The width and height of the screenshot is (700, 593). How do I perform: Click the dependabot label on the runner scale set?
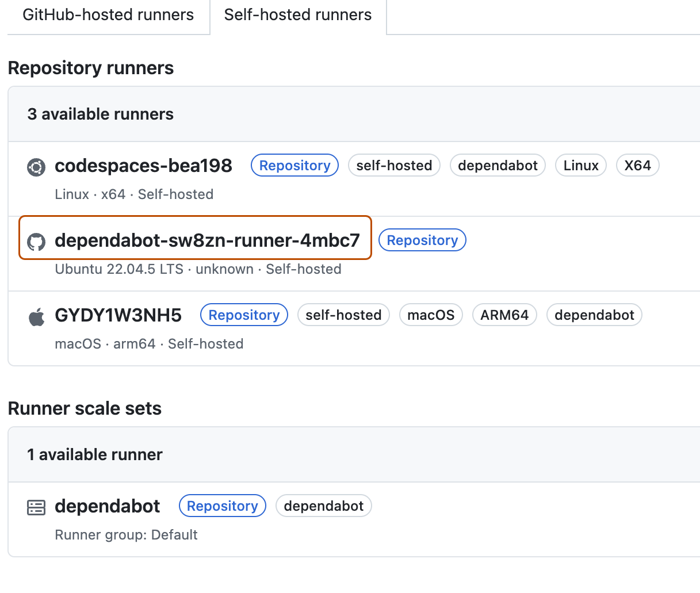click(x=323, y=506)
